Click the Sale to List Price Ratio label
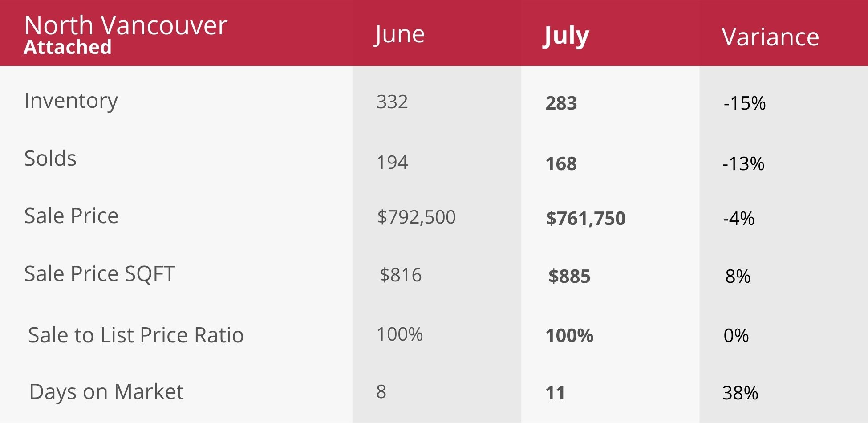 (x=136, y=335)
